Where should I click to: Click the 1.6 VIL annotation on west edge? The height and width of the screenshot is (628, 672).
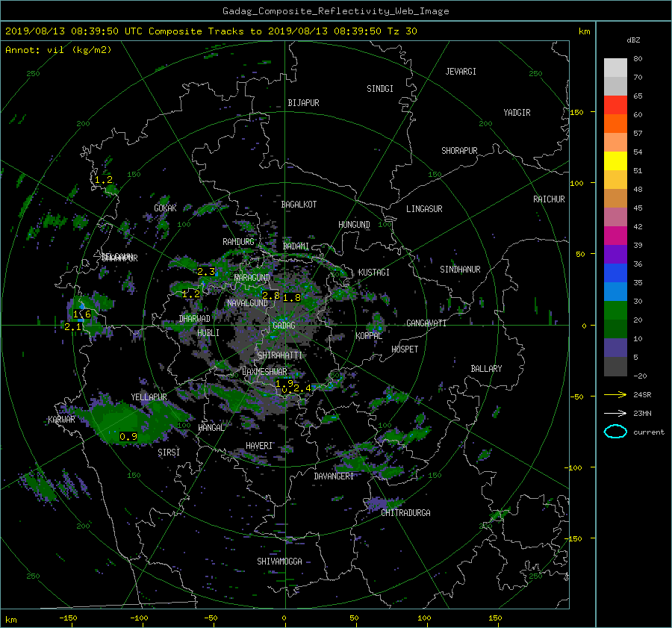[82, 314]
